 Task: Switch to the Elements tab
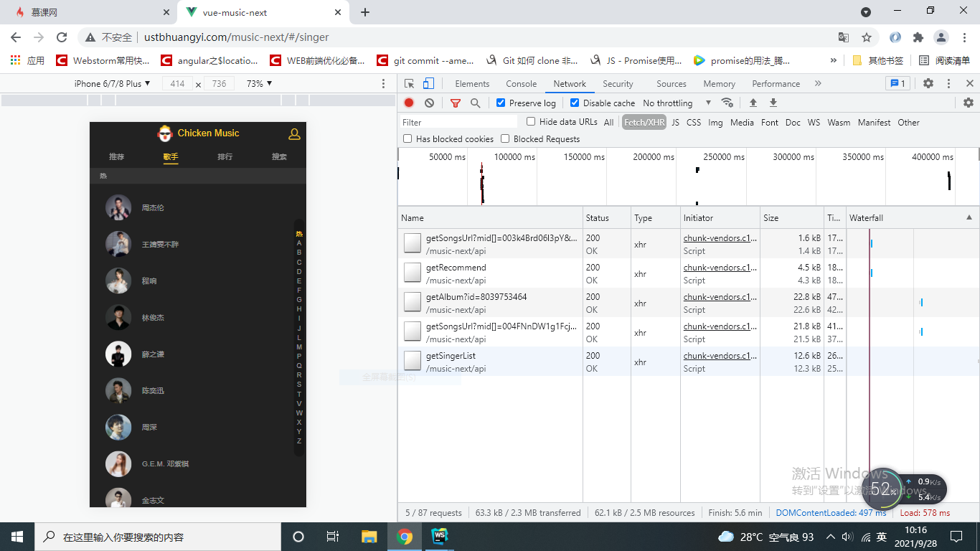472,84
